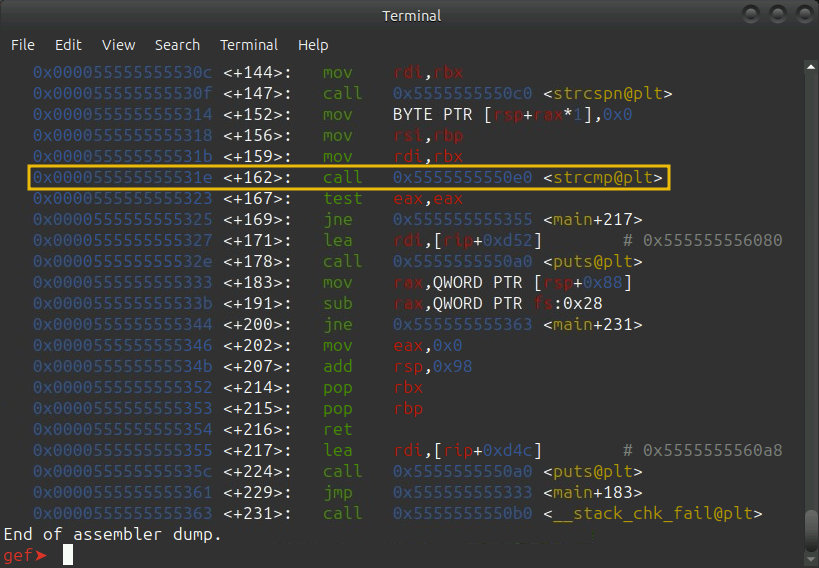Viewport: 819px width, 568px height.
Task: Click puts@plt at offset +224
Action: [593, 471]
